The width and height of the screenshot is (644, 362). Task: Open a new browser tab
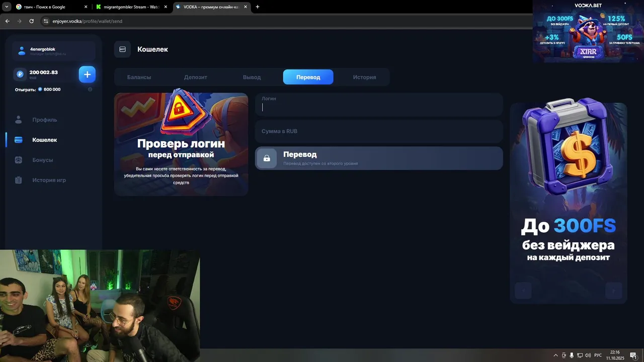pos(258,7)
